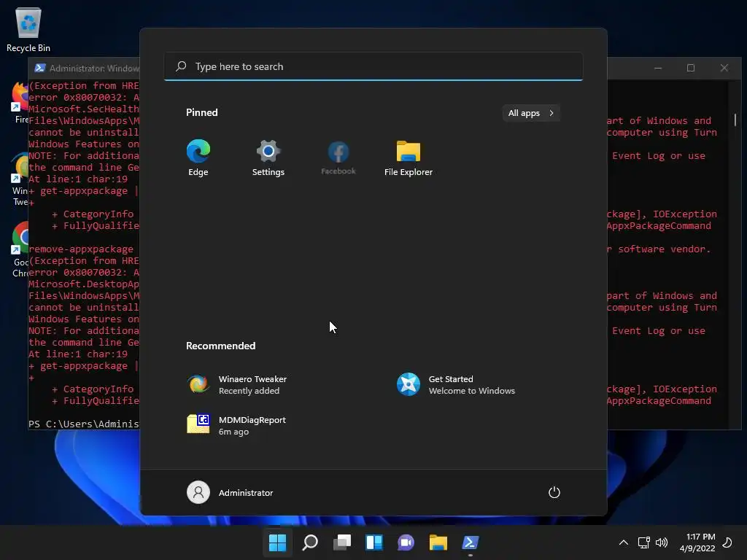Image resolution: width=747 pixels, height=560 pixels.
Task: Open the pinned Settings app
Action: coord(268,158)
